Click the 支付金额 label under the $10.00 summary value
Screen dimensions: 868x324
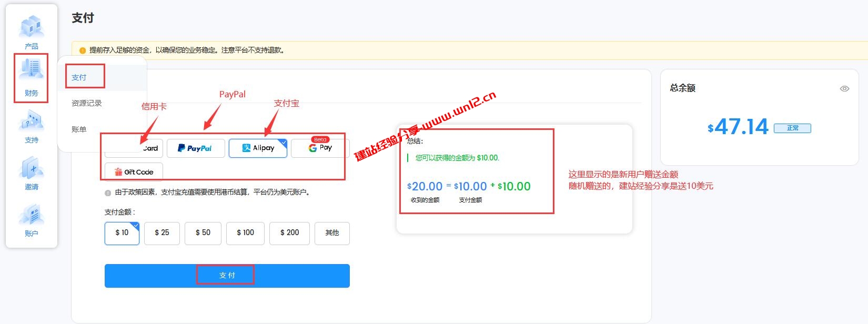[470, 200]
